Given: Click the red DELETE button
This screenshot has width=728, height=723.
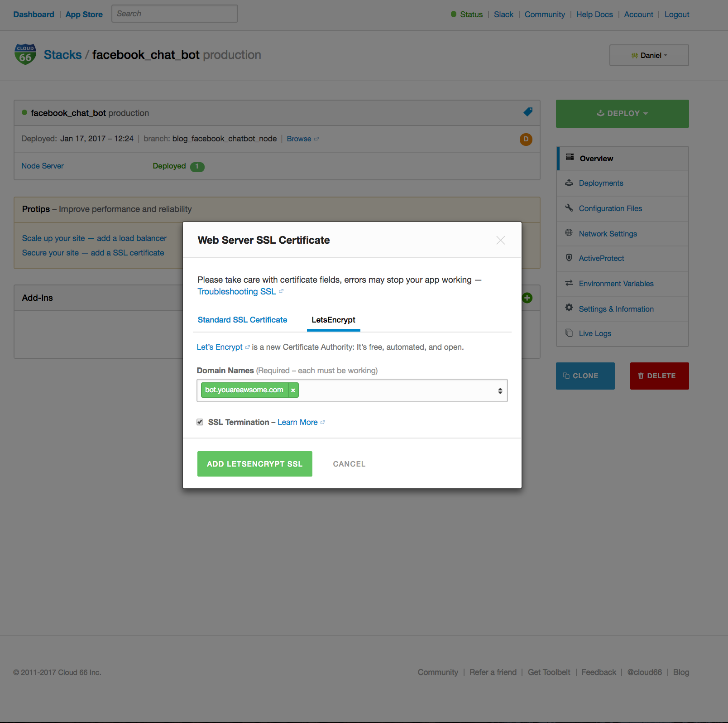Looking at the screenshot, I should [x=660, y=376].
